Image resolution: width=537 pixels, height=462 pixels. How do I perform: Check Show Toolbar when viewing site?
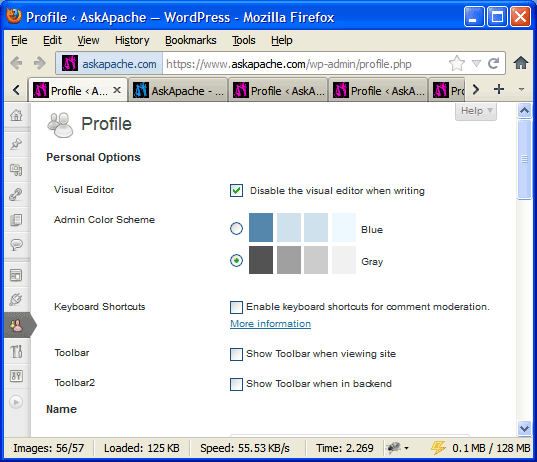(236, 354)
